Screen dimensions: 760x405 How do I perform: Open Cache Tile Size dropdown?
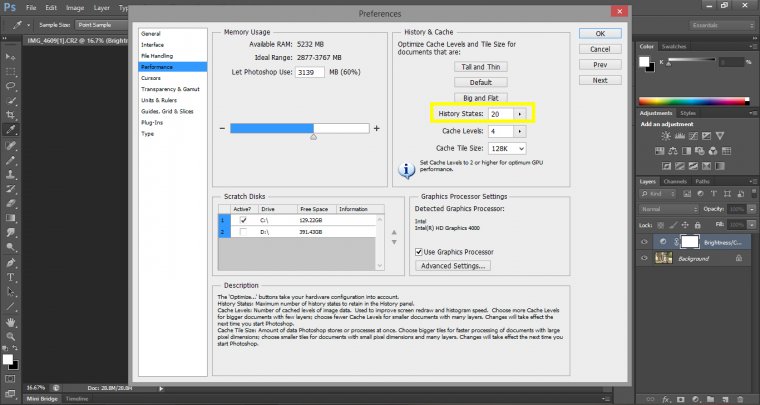[x=507, y=149]
